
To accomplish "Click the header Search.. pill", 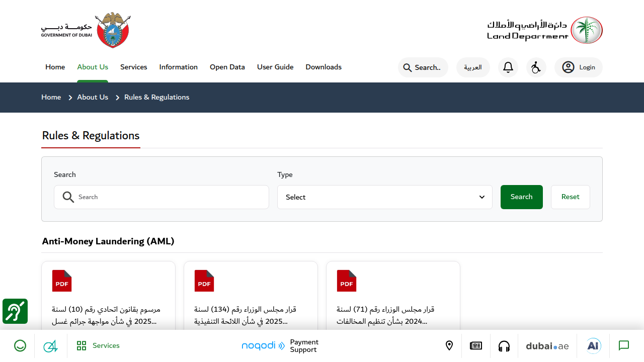I will [423, 67].
